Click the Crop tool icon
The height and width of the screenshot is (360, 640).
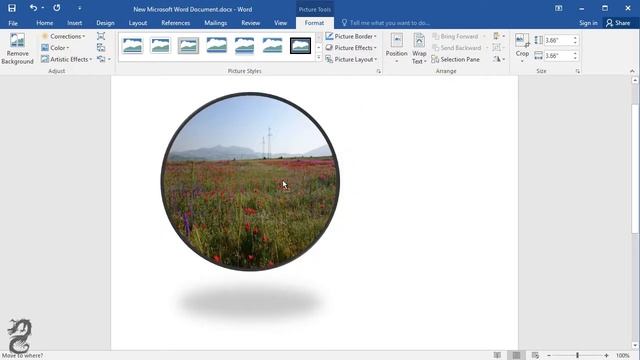click(x=522, y=41)
